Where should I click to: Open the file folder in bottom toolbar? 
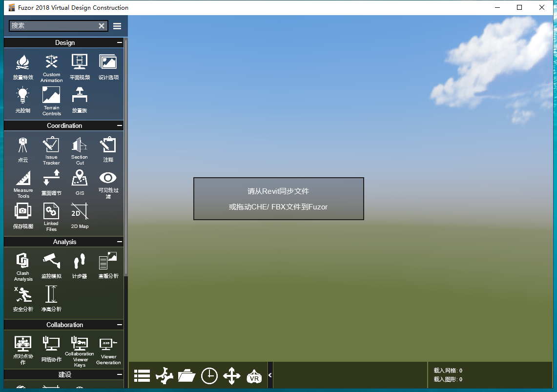coord(187,376)
